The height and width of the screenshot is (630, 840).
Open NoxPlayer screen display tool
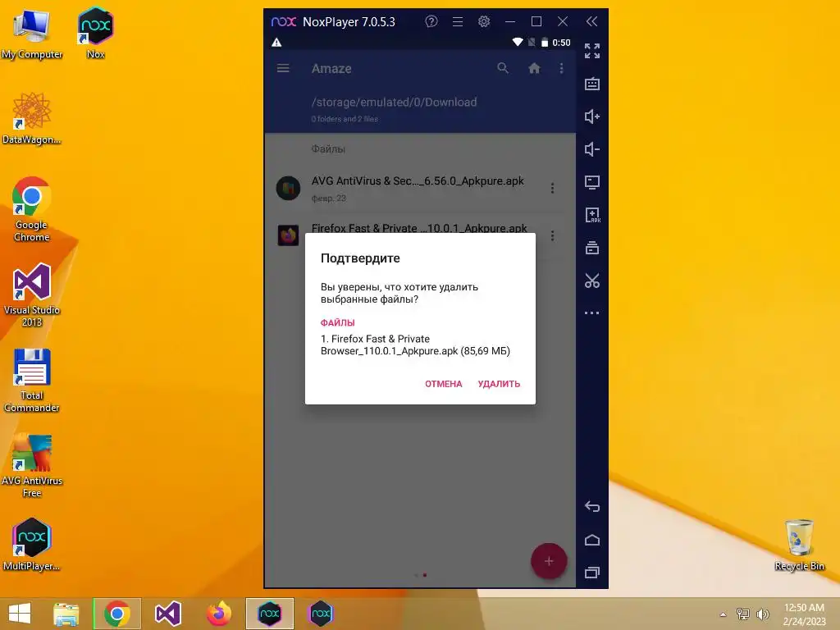592,182
